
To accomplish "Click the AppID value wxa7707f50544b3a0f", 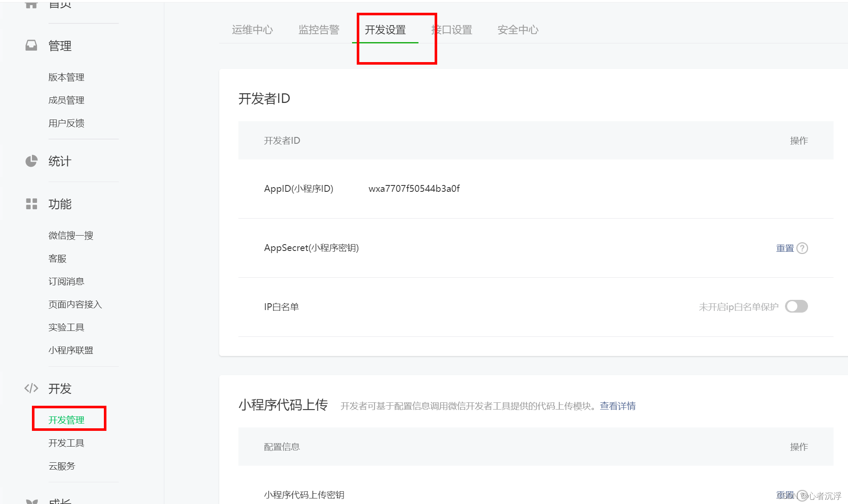I will pos(414,188).
